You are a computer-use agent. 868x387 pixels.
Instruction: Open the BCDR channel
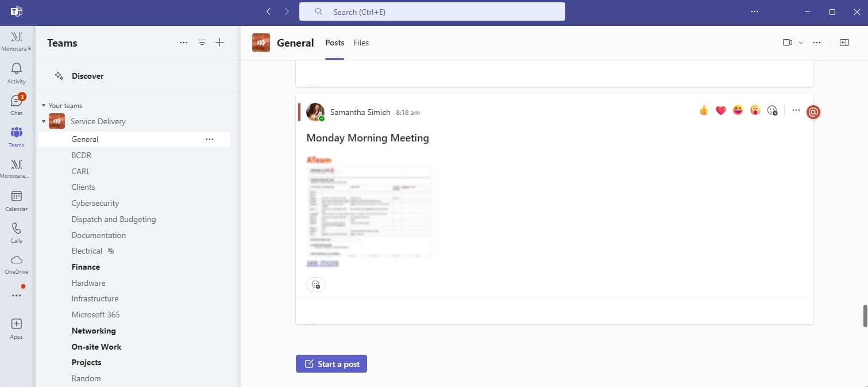82,155
